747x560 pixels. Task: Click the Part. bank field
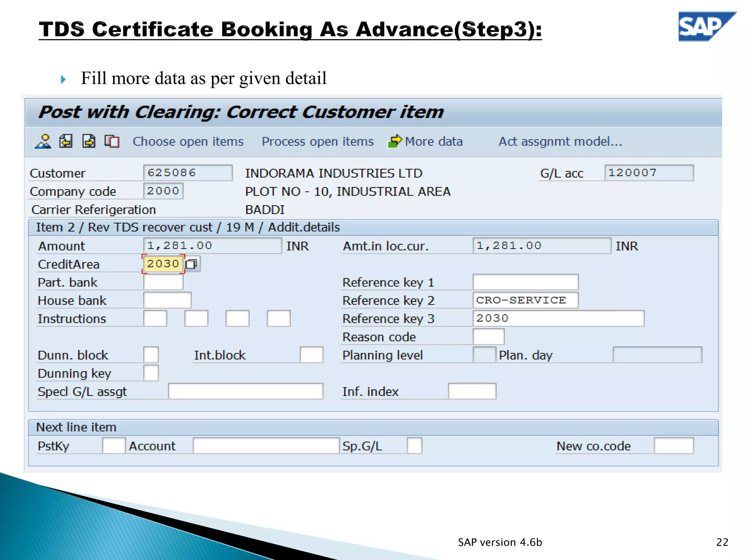click(163, 282)
